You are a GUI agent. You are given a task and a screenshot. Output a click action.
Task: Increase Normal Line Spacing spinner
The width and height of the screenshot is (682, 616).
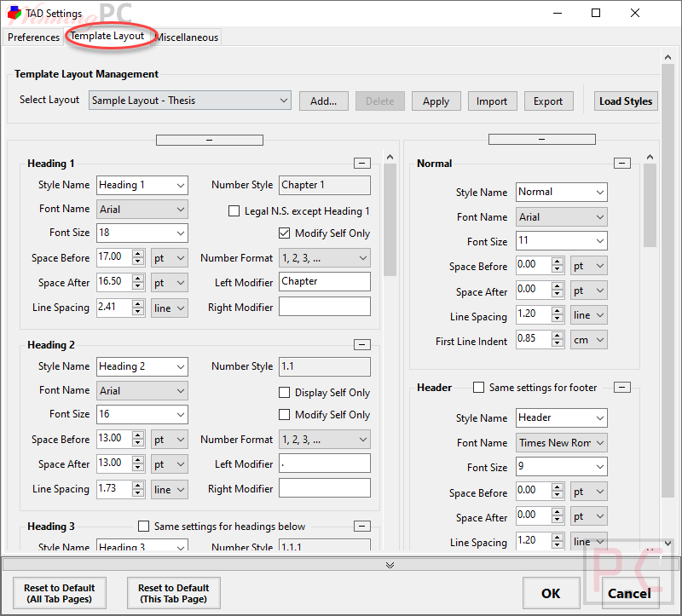click(x=558, y=311)
